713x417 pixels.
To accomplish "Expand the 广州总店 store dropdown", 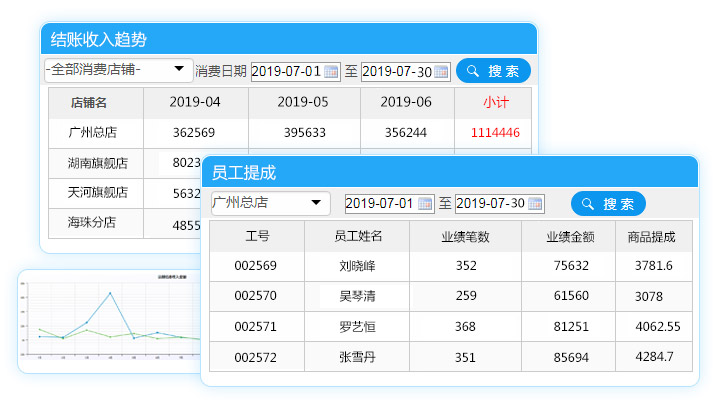I will [317, 203].
